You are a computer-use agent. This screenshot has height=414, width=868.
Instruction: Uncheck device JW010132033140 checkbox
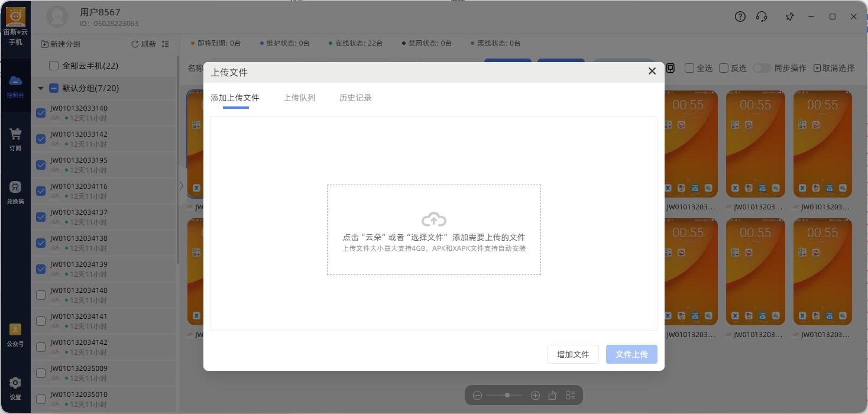tap(41, 113)
